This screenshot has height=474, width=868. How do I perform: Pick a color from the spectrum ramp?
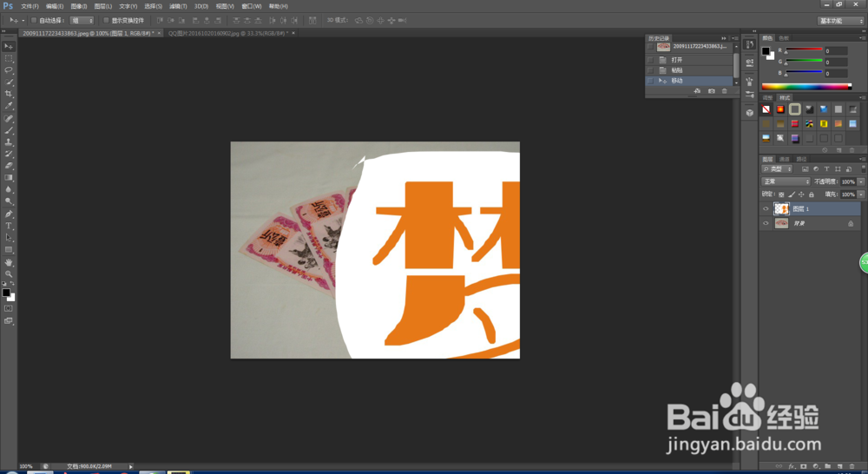pyautogui.click(x=806, y=87)
